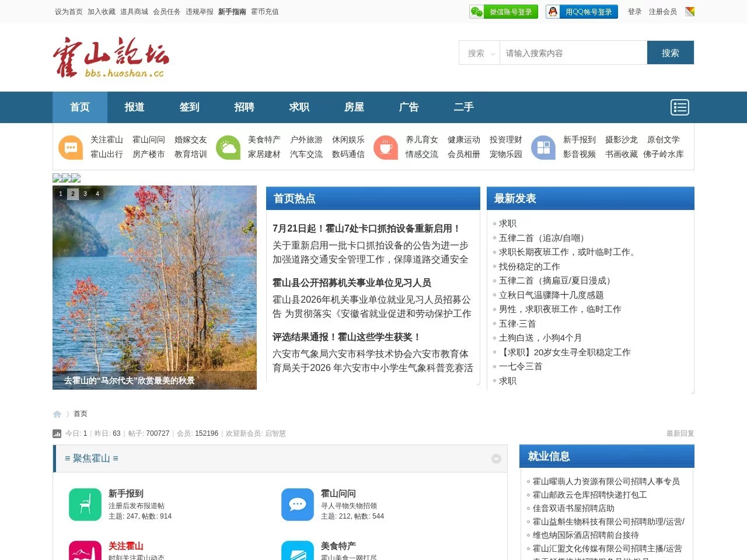Open headline 7月21日起！霍山7处卡口抓拍设备重新启用
Screen dimensions: 747x560
367,229
